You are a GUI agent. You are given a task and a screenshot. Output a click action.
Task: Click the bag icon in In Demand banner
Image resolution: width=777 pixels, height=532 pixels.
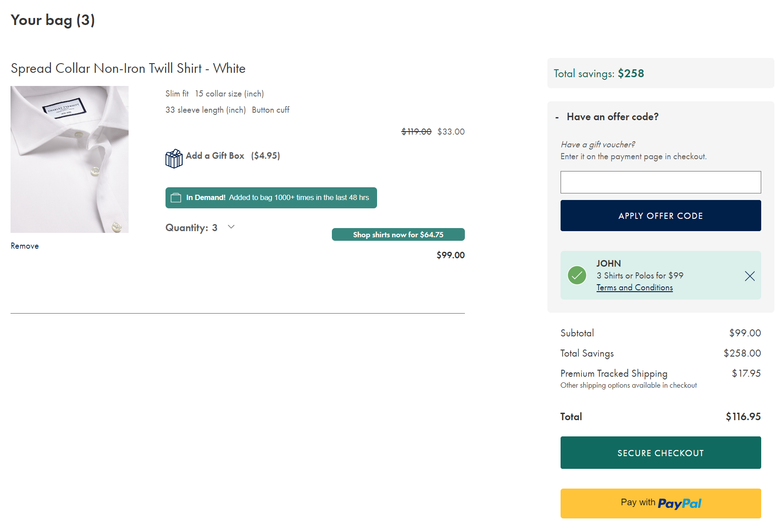(176, 198)
